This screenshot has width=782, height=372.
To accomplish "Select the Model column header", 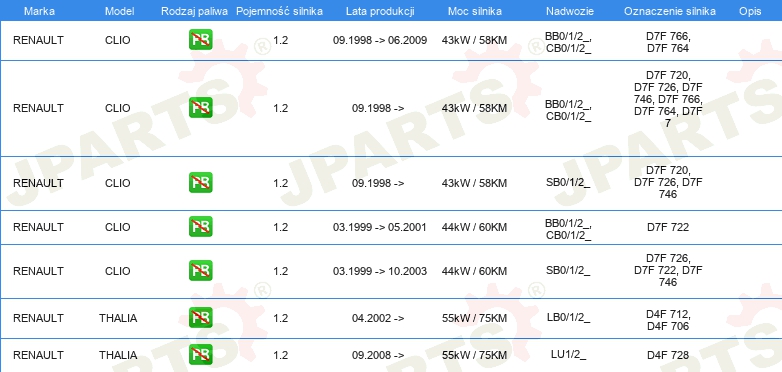I will pyautogui.click(x=119, y=11).
